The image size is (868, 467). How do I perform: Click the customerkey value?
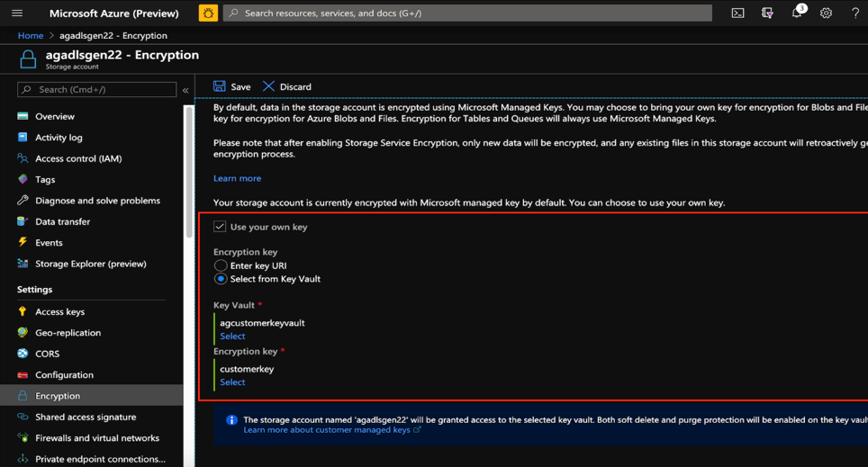pos(247,369)
